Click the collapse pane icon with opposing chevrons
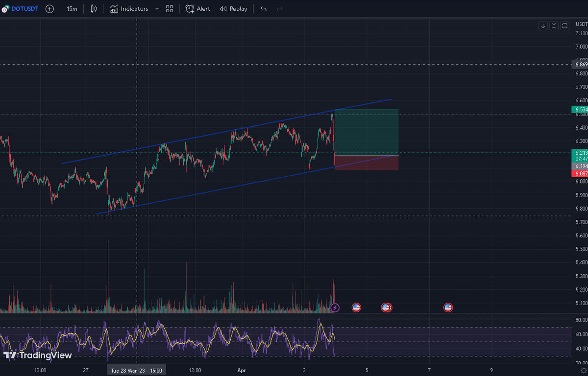Image resolution: width=588 pixels, height=376 pixels. click(x=554, y=26)
